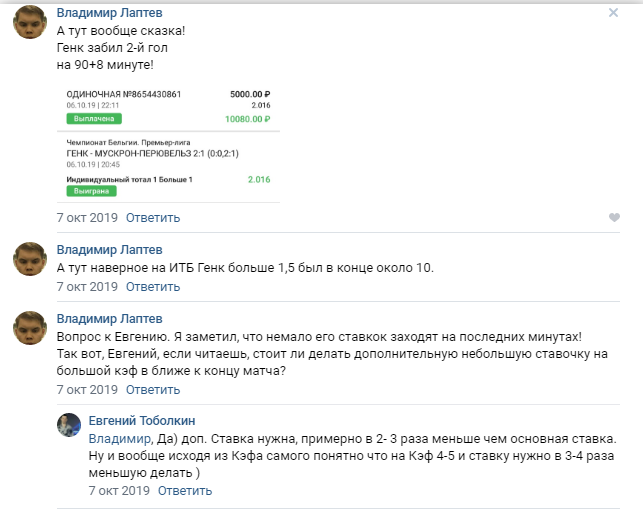Reply to the Вопрос к Евгению comment
The width and height of the screenshot is (643, 512).
point(153,389)
